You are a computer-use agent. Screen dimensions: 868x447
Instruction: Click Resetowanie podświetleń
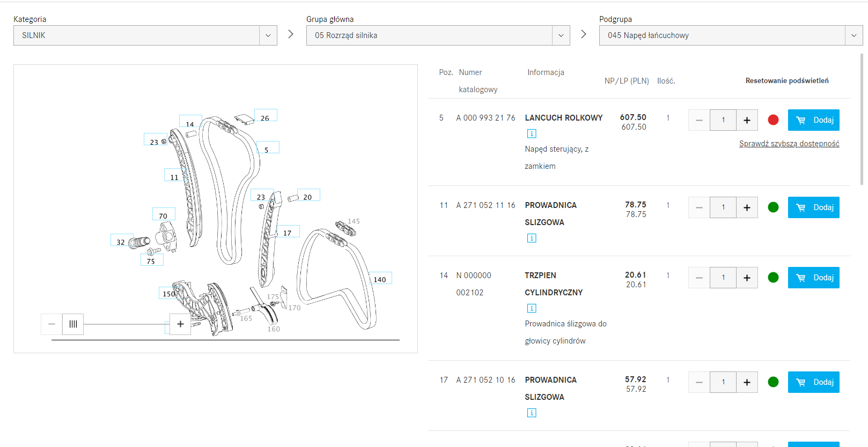point(786,81)
